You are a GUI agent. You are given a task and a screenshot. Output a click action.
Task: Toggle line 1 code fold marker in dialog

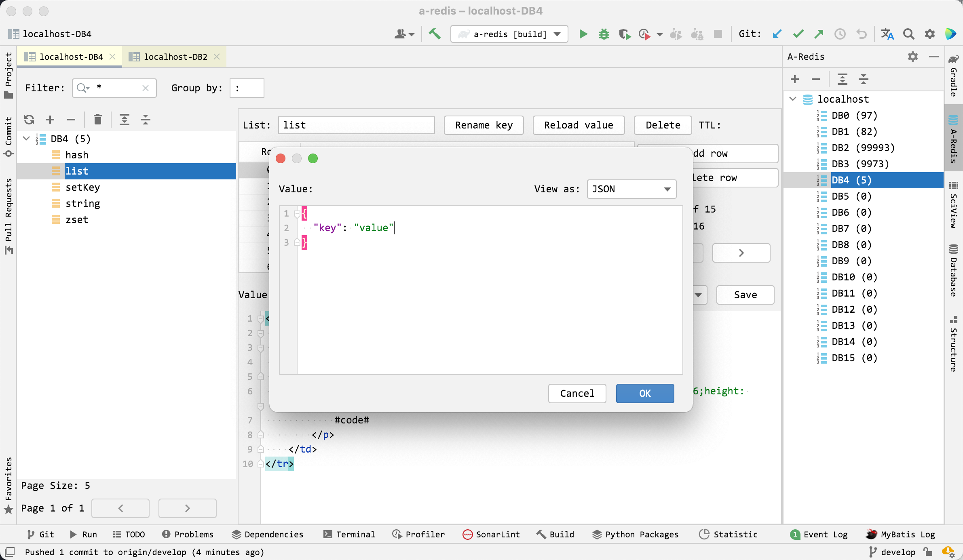pos(297,214)
